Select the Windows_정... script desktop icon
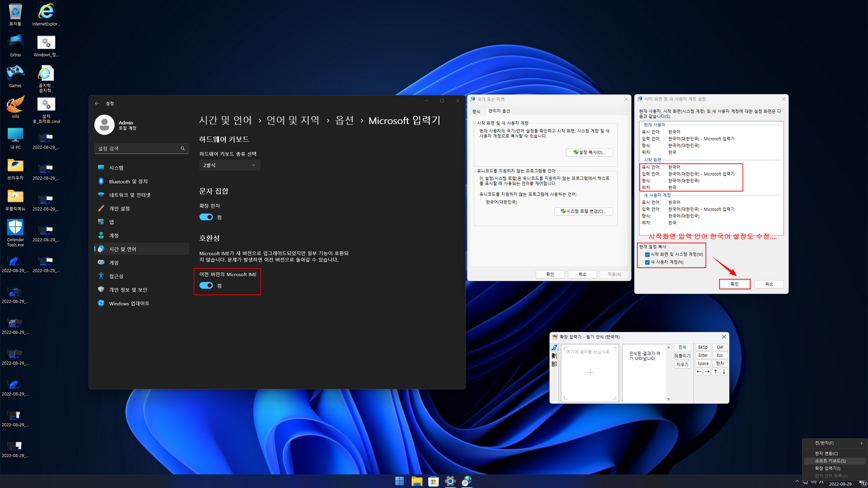868x488 pixels. click(46, 46)
